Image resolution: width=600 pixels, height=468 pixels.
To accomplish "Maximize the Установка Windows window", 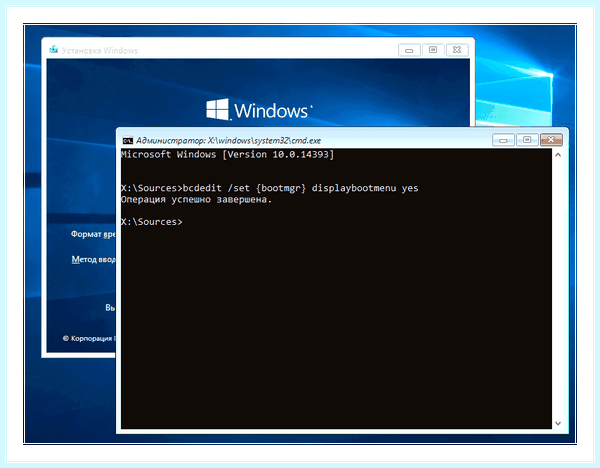I will [433, 50].
